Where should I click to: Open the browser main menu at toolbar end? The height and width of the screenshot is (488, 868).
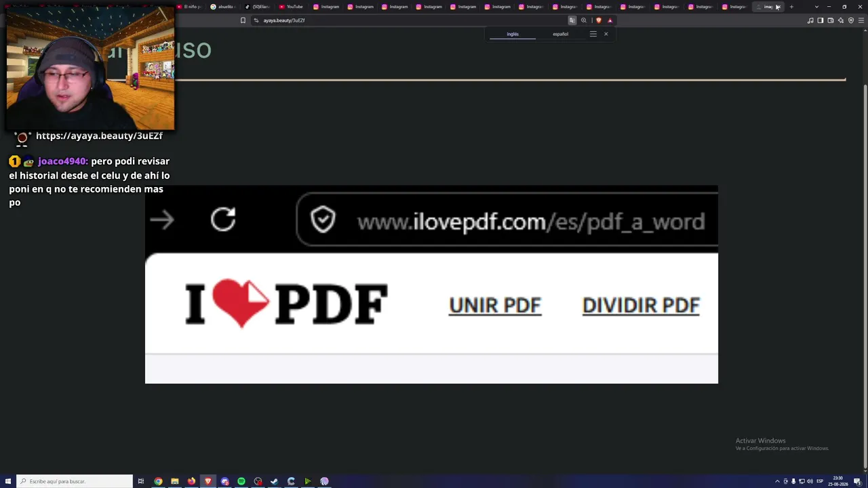[x=861, y=20]
